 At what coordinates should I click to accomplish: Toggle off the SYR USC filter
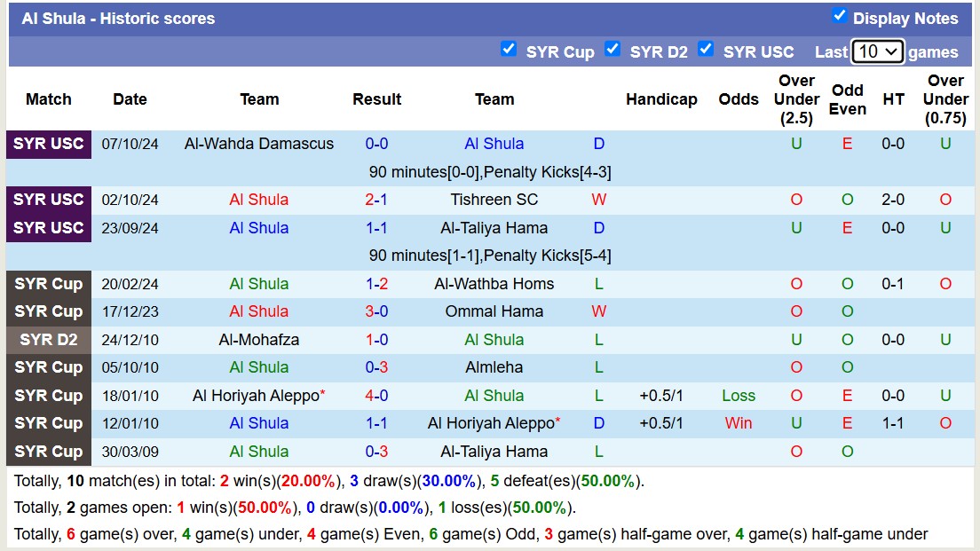coord(707,51)
